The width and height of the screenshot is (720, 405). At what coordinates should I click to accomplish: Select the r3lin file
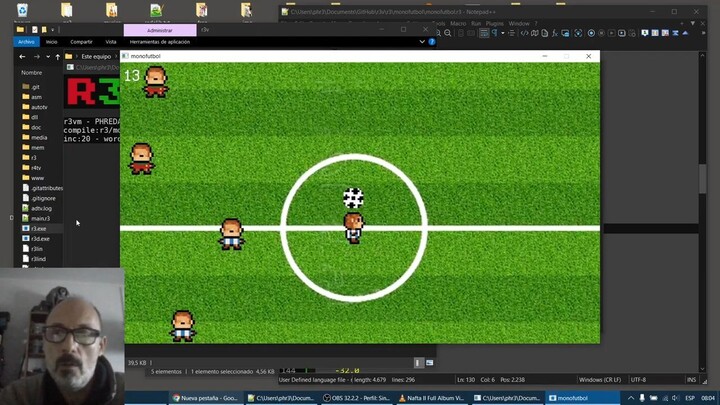click(x=33, y=248)
